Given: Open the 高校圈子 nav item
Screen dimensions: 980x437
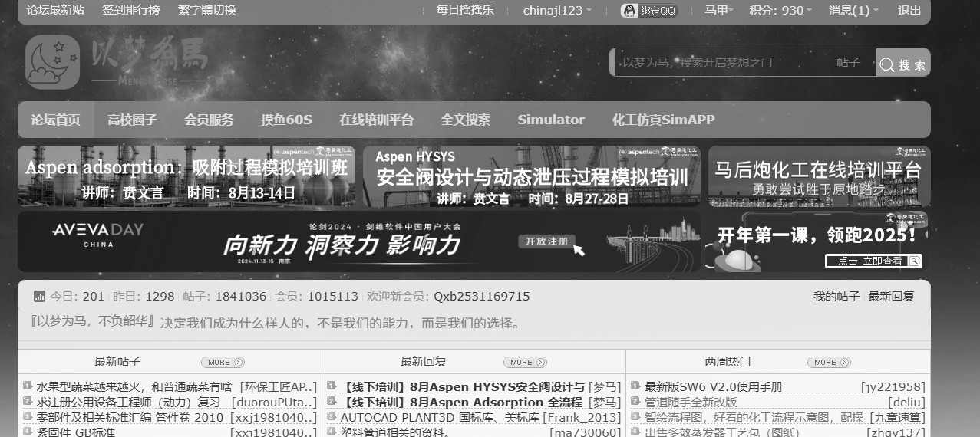Looking at the screenshot, I should coord(132,120).
